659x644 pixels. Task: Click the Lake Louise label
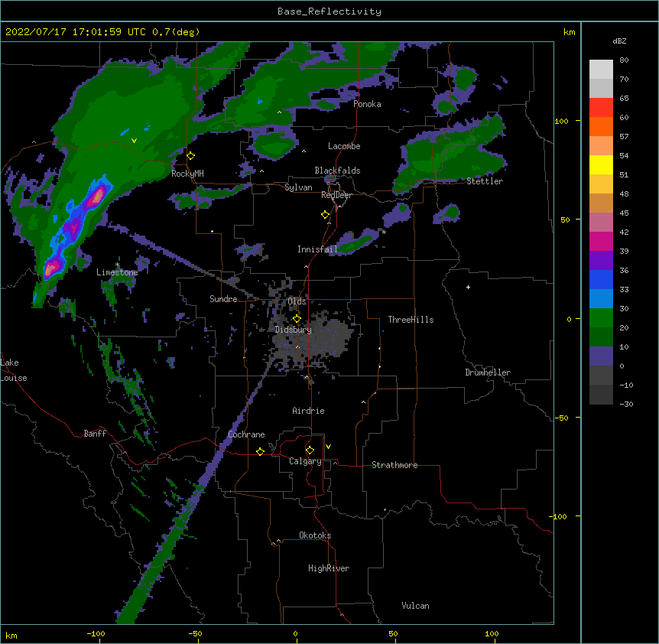click(14, 370)
